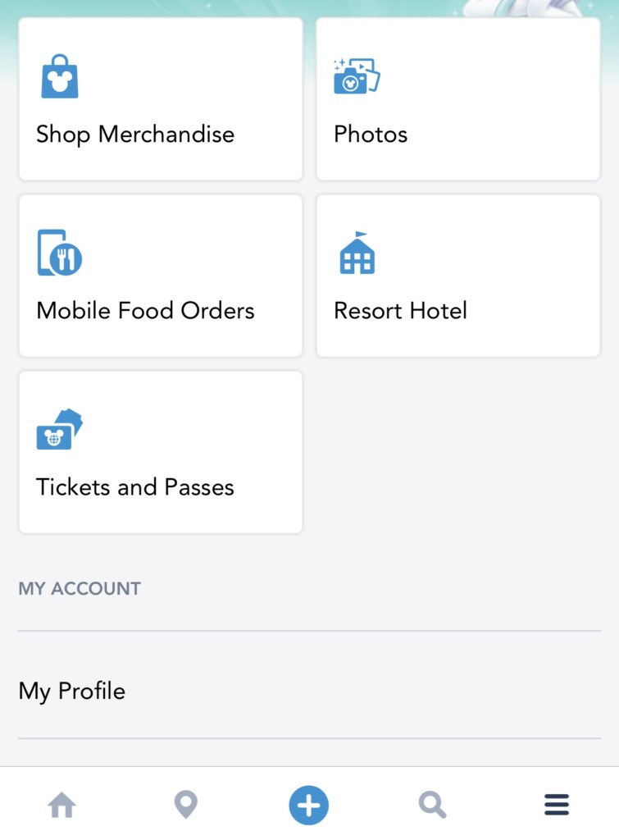
Task: Open the Tickets and Passes label
Action: (135, 487)
